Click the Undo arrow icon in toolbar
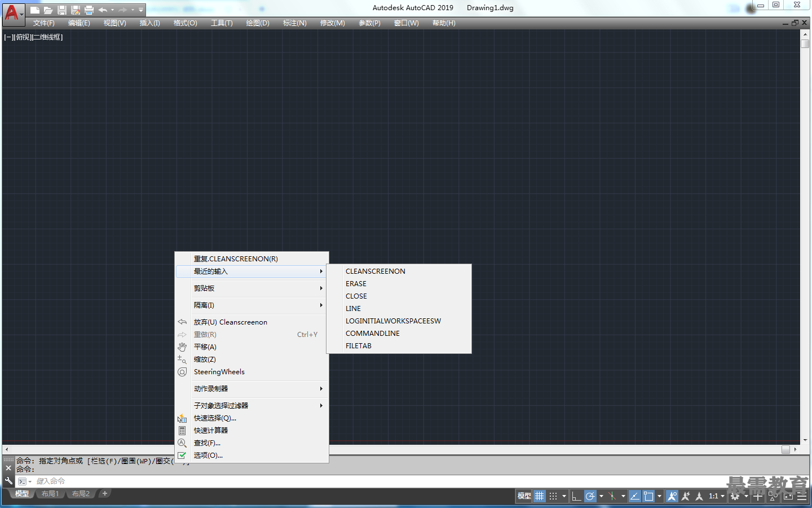 103,10
